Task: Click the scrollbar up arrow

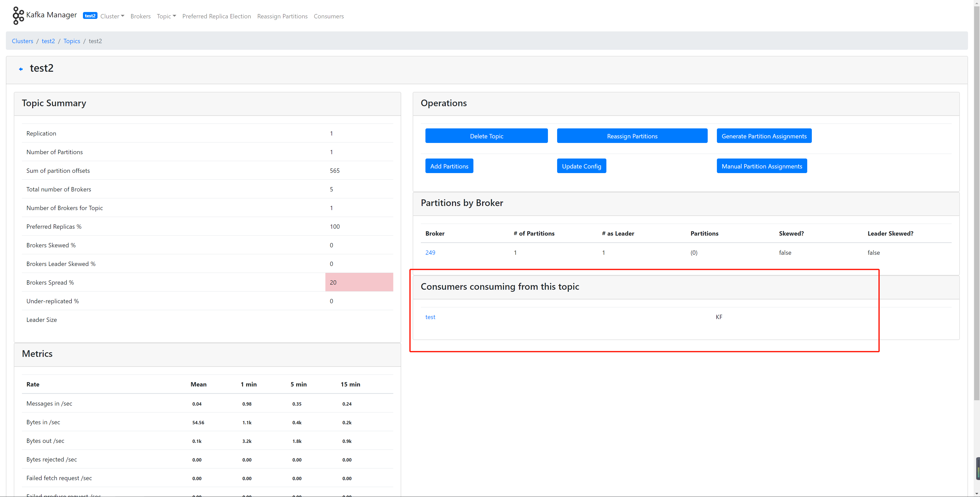Action: 977,3
